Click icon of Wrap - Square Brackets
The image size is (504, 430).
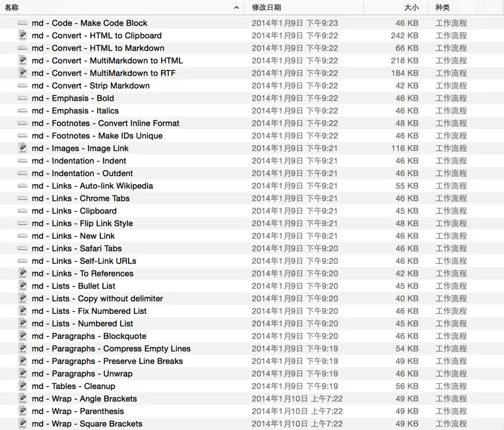point(22,424)
